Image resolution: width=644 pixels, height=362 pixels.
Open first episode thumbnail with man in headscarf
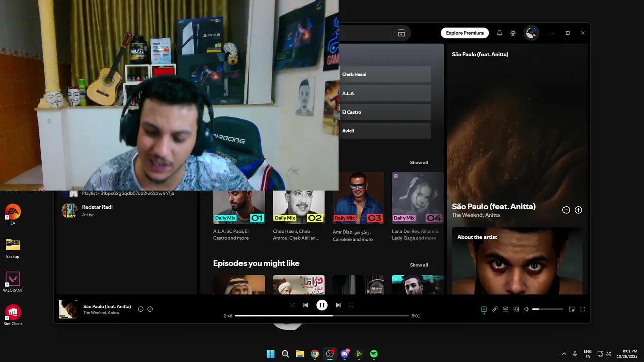pyautogui.click(x=239, y=284)
